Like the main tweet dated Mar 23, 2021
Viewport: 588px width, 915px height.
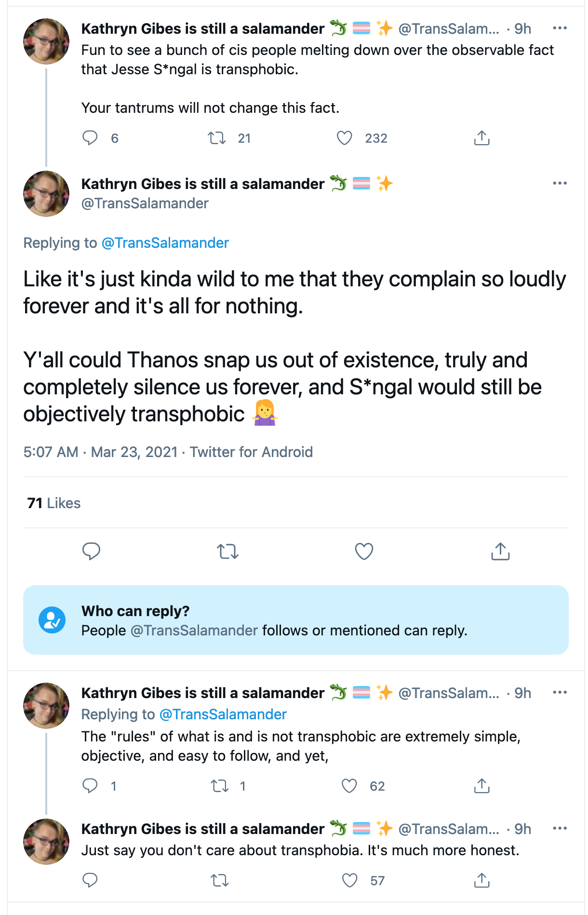coord(364,551)
